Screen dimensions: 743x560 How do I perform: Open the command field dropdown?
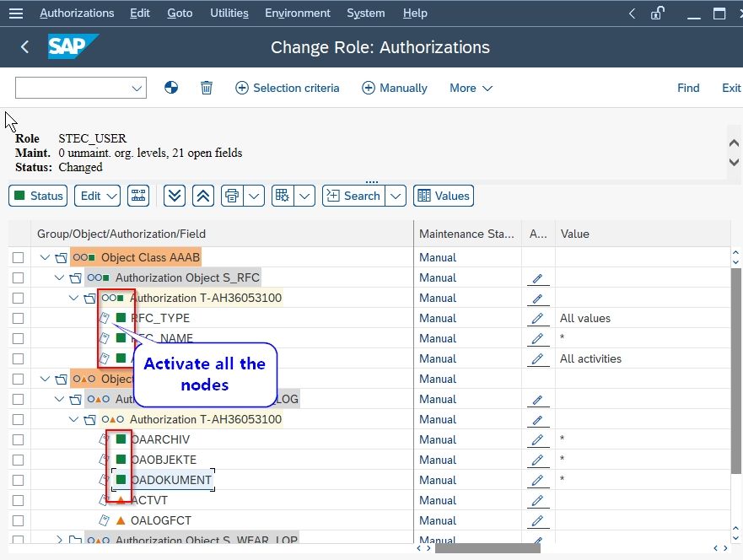(x=137, y=88)
